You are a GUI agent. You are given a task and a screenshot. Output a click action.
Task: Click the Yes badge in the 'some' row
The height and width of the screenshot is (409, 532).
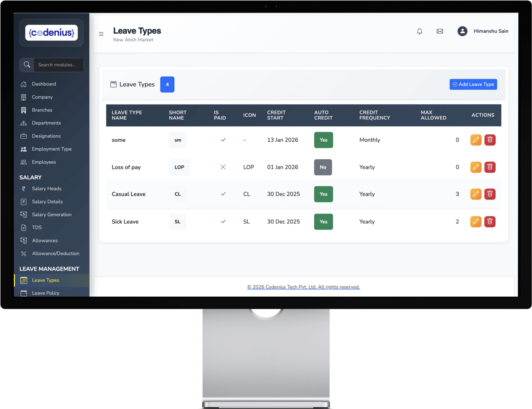[x=323, y=140]
